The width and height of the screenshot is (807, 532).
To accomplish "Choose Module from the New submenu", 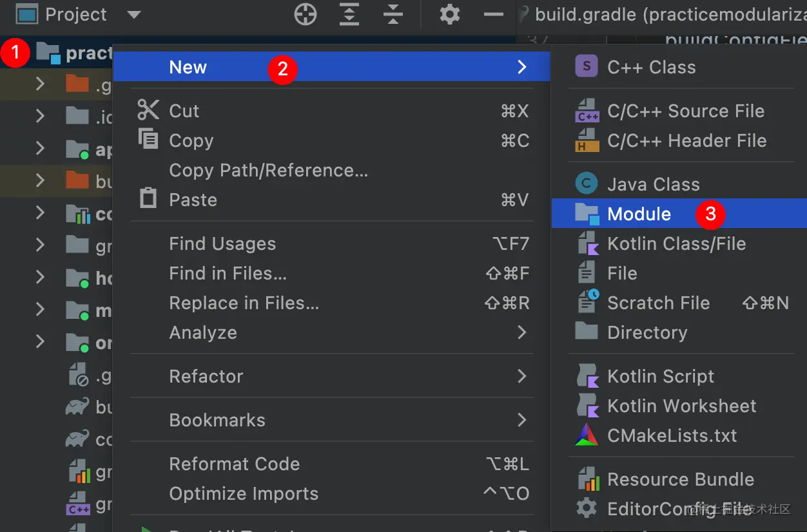I will 639,214.
